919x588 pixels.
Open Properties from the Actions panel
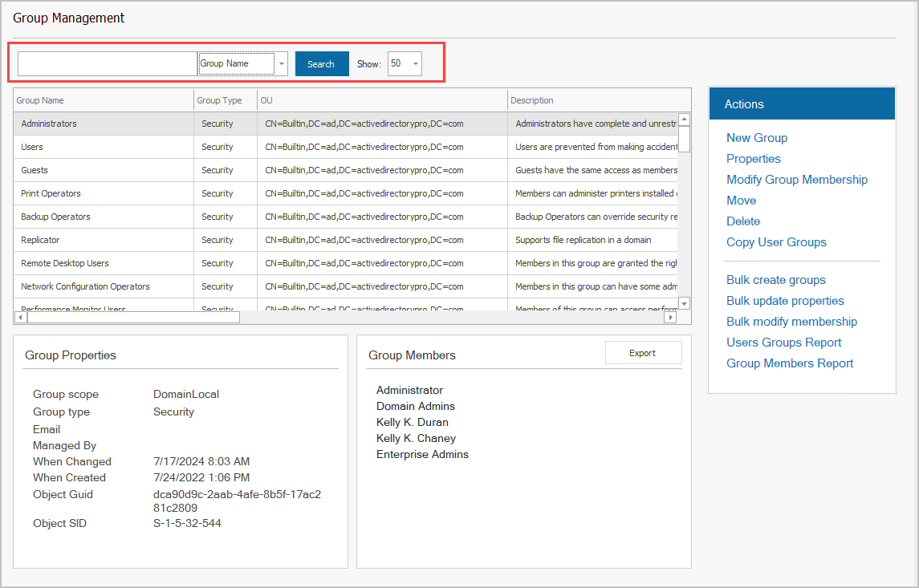pos(753,159)
